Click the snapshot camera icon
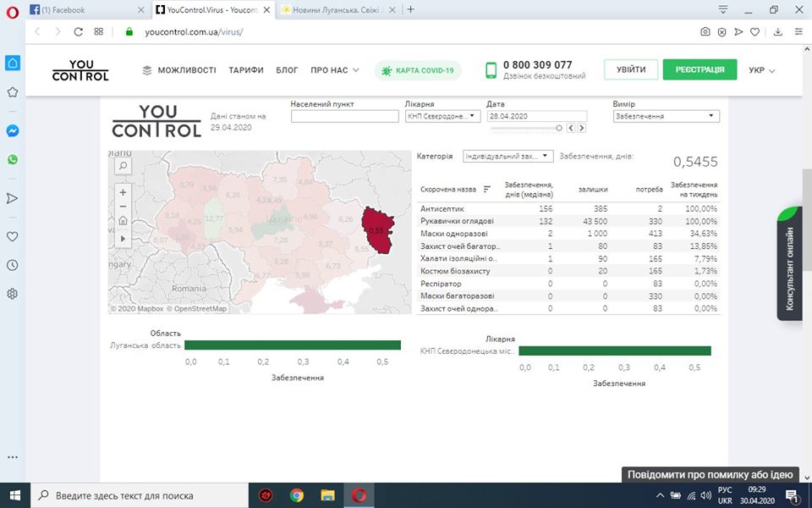 [x=705, y=32]
